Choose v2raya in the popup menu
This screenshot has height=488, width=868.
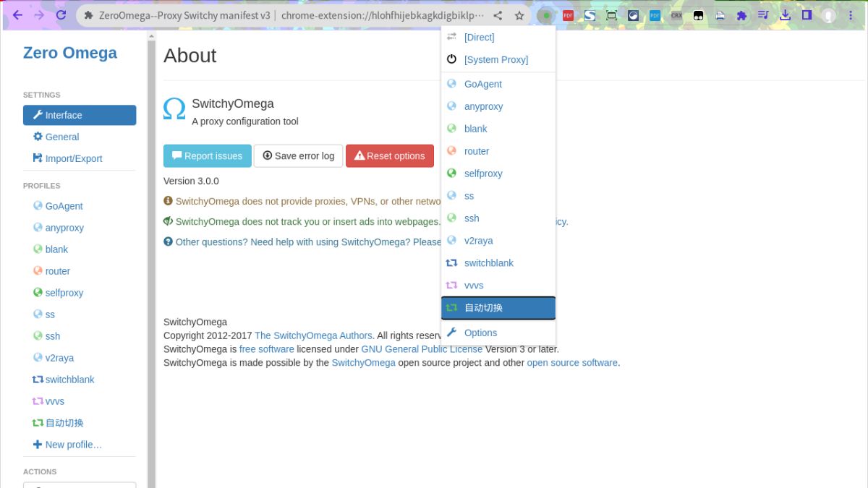[x=498, y=241]
